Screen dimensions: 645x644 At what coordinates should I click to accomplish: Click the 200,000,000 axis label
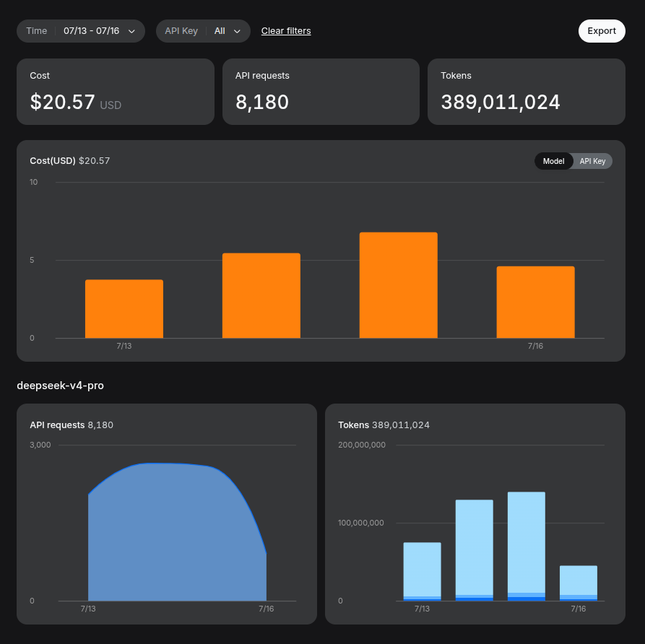[x=362, y=445]
